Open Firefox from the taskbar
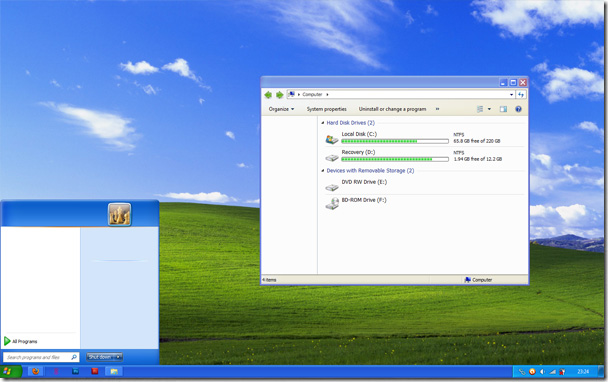This screenshot has width=608, height=382. 36,372
